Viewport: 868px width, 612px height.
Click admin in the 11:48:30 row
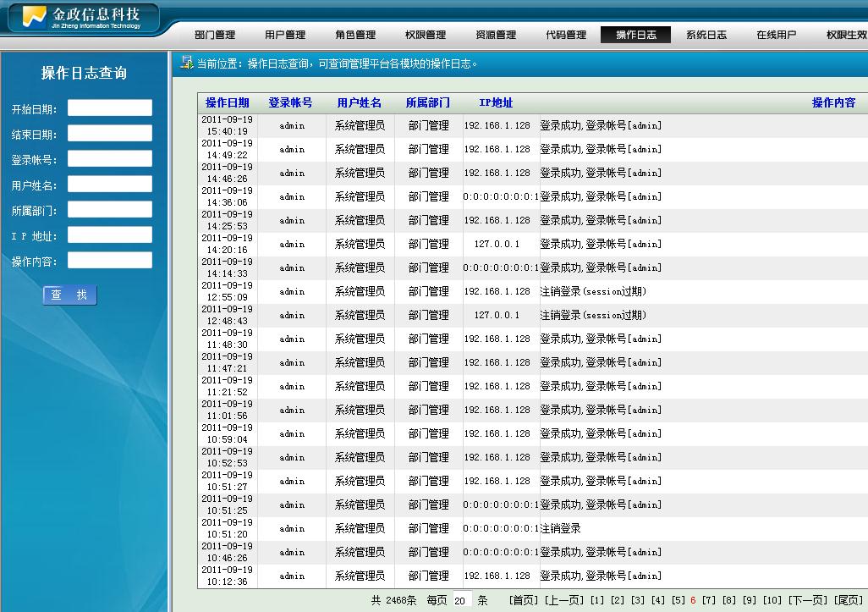pyautogui.click(x=292, y=339)
